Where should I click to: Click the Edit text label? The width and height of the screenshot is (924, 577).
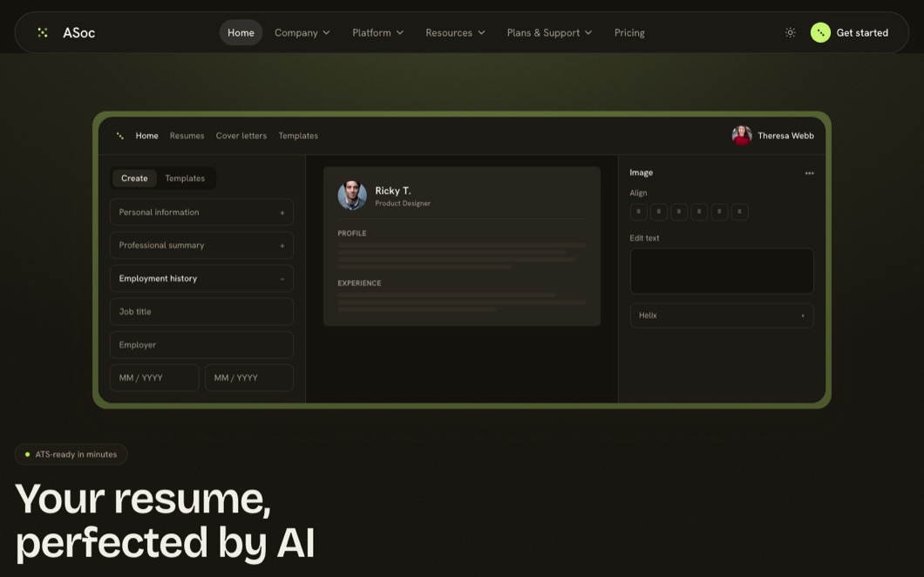(x=644, y=238)
